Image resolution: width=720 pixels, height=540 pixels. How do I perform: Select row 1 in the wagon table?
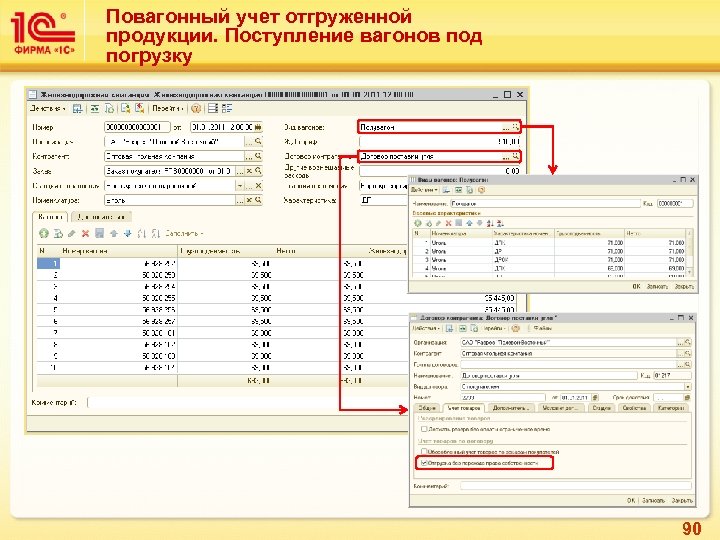tap(222, 264)
